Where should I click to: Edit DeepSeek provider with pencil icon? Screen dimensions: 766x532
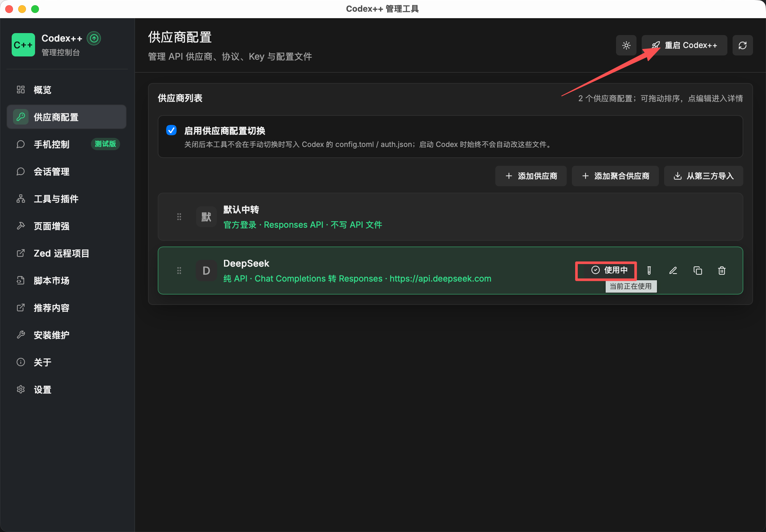tap(673, 271)
